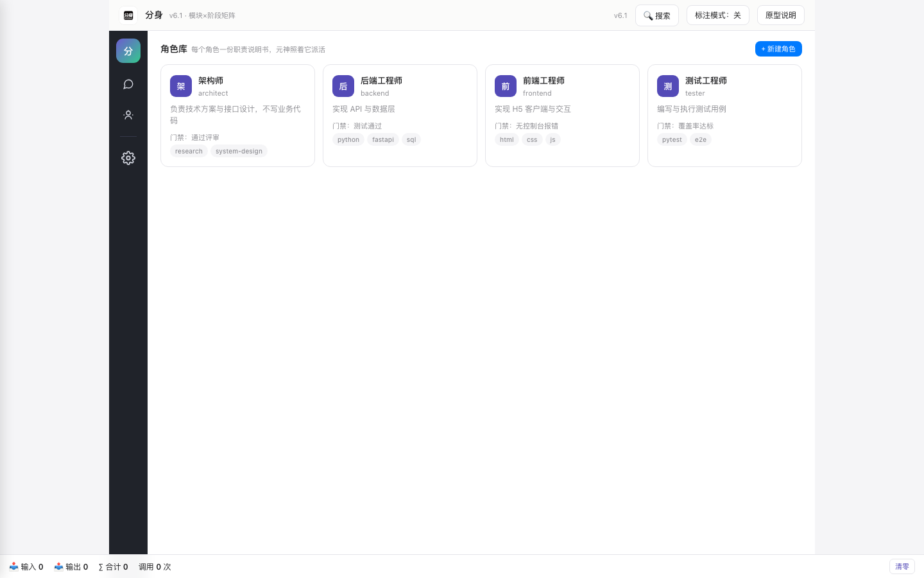Click the css tag
The image size is (924, 578).
point(532,139)
